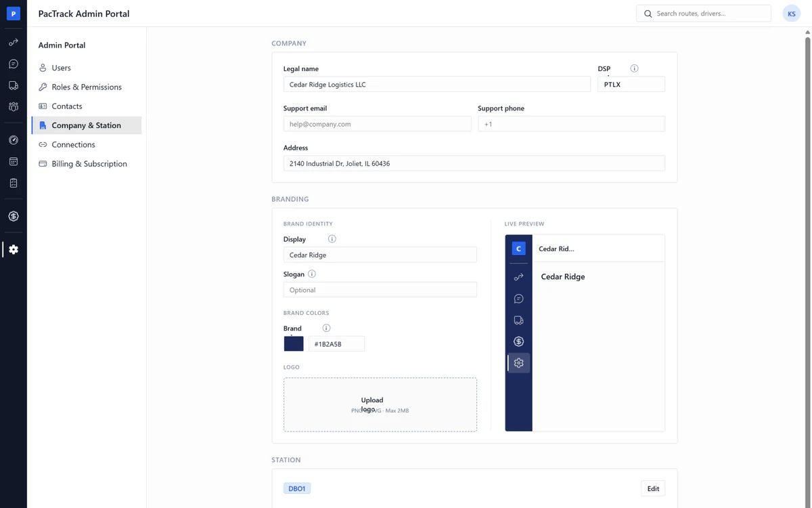Viewport: 812px width, 508px height.
Task: Click routes icon in live preview sidebar
Action: pos(519,277)
